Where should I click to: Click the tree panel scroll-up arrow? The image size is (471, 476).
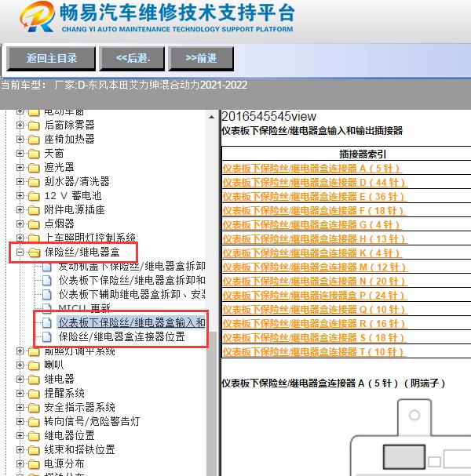[x=211, y=117]
